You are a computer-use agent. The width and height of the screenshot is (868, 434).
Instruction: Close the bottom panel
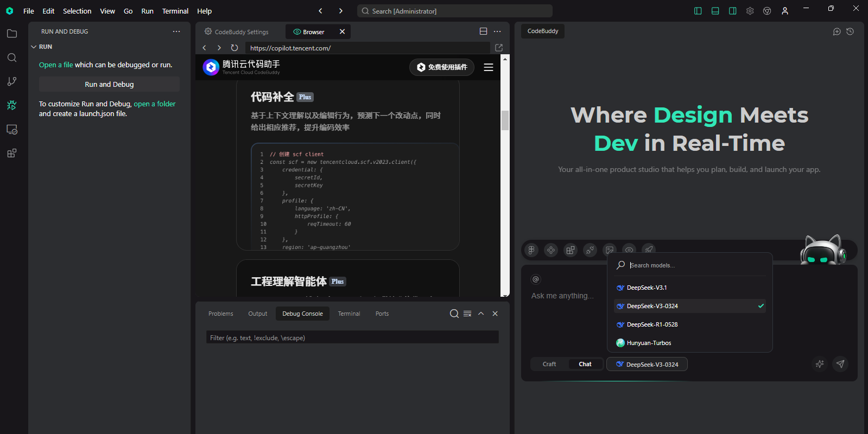click(x=495, y=314)
